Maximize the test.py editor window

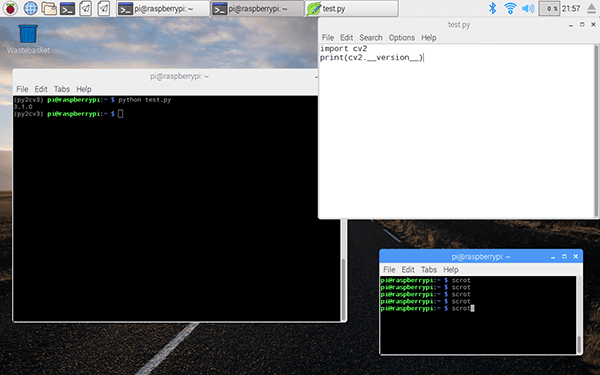[582, 24]
